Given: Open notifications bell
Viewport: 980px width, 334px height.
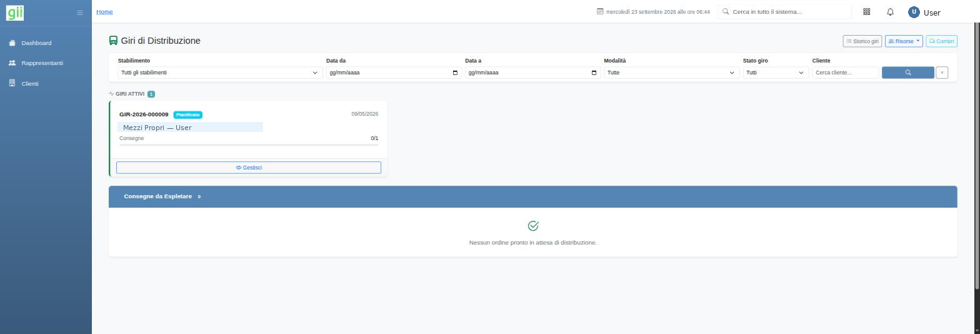Looking at the screenshot, I should pos(891,12).
